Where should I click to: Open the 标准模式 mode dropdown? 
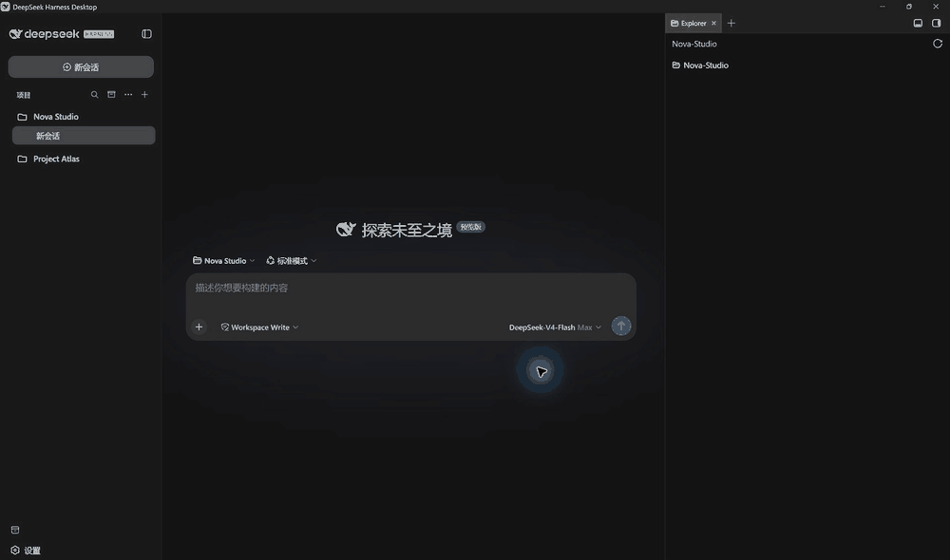click(292, 260)
